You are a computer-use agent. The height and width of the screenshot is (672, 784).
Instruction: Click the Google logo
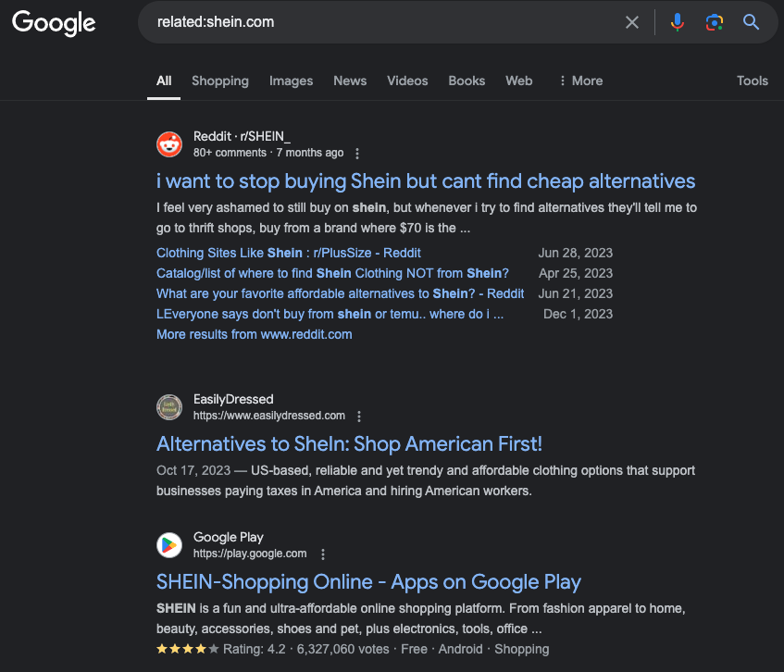coord(54,22)
